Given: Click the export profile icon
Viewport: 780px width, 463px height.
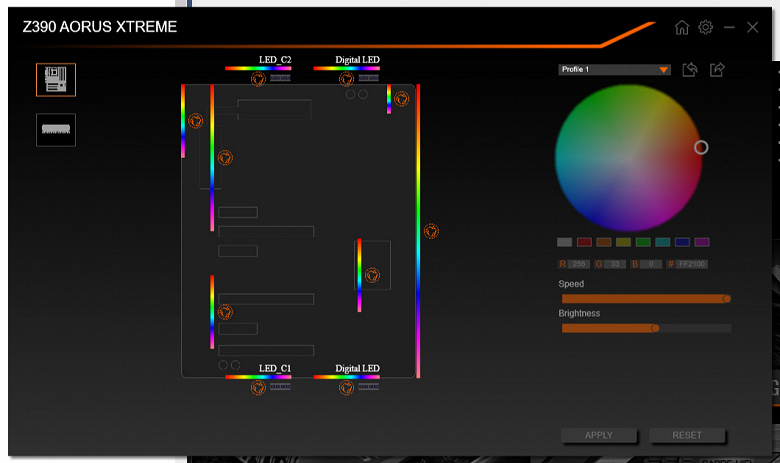Looking at the screenshot, I should click(x=717, y=70).
